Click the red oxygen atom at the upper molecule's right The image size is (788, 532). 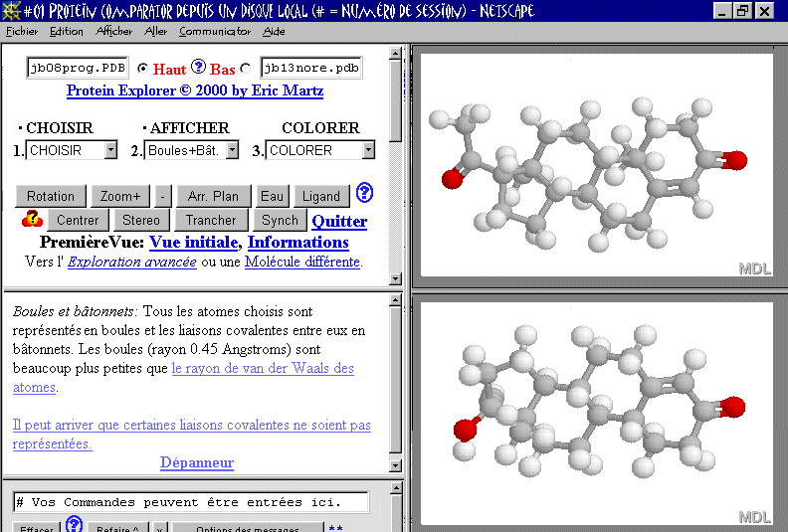tap(736, 160)
